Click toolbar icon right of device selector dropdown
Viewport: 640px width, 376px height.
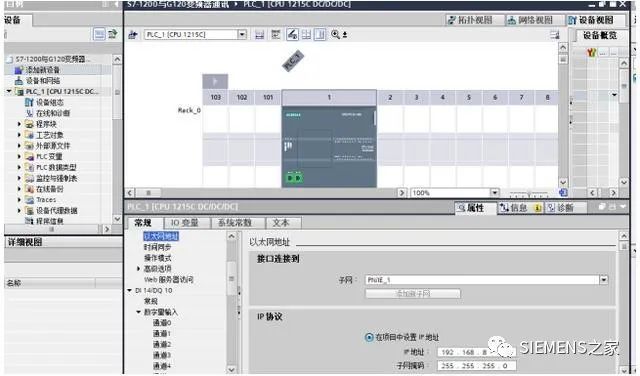pyautogui.click(x=259, y=35)
